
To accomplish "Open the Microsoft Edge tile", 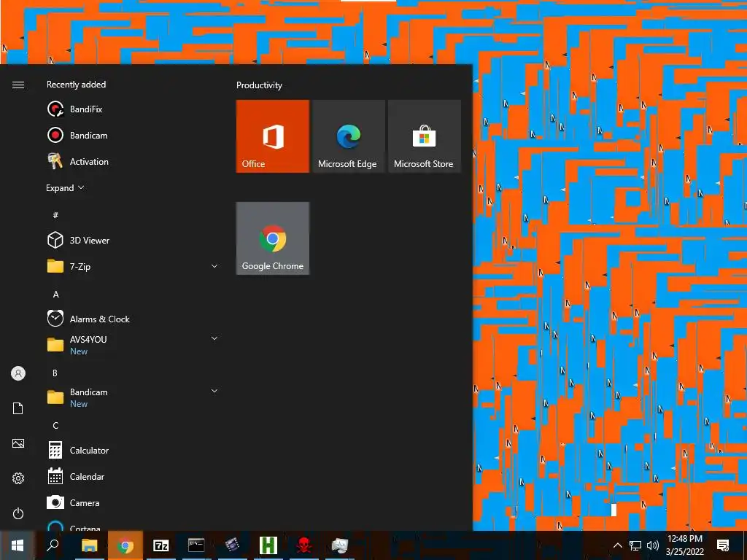I will pyautogui.click(x=349, y=136).
